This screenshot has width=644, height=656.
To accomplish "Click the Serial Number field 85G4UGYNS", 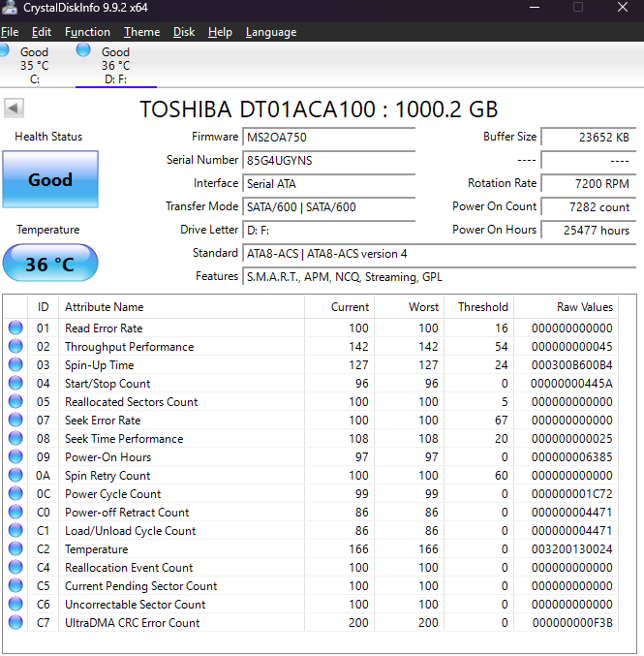I will click(328, 161).
